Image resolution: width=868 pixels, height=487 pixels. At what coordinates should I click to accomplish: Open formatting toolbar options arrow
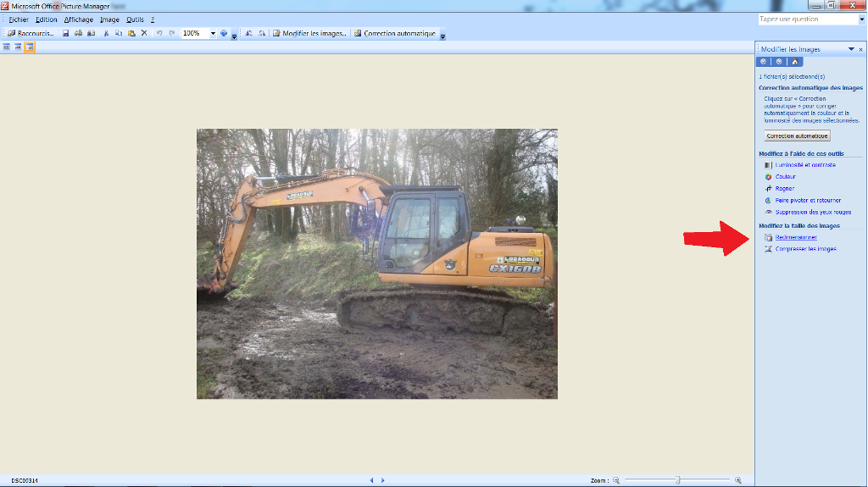[x=442, y=36]
